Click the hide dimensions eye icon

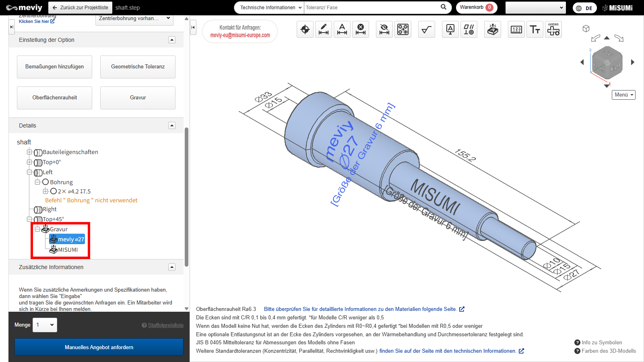[384, 29]
